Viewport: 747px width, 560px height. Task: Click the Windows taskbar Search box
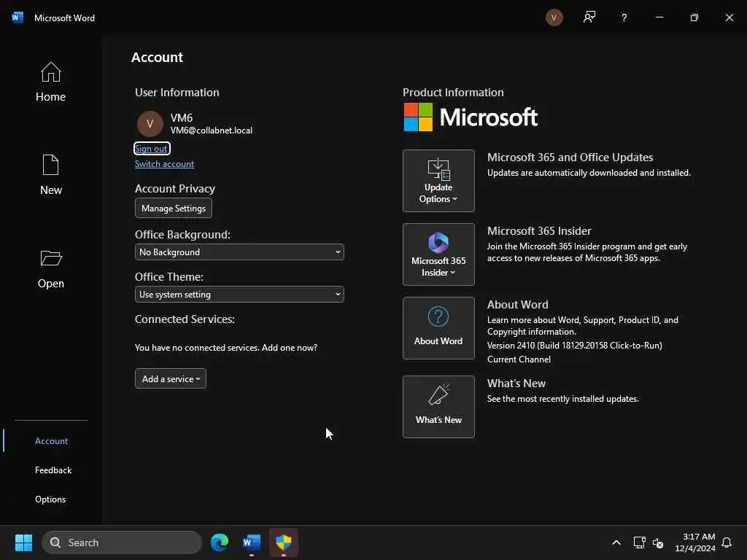pyautogui.click(x=122, y=542)
